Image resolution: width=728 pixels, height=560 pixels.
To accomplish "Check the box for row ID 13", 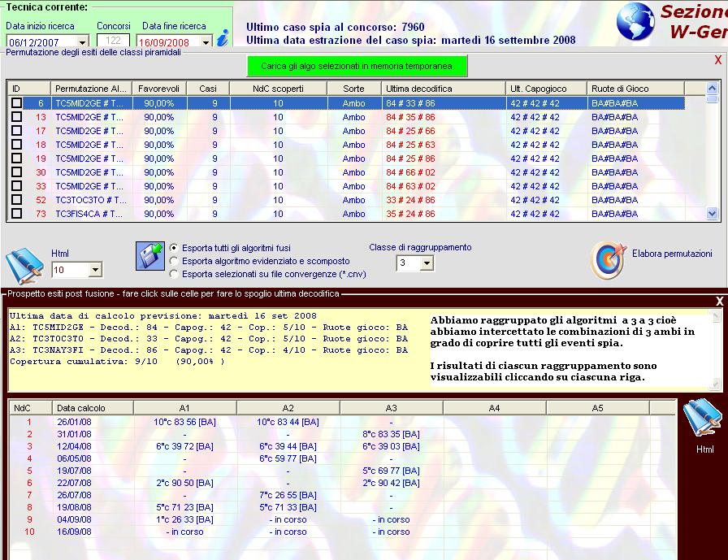I will coord(17,117).
